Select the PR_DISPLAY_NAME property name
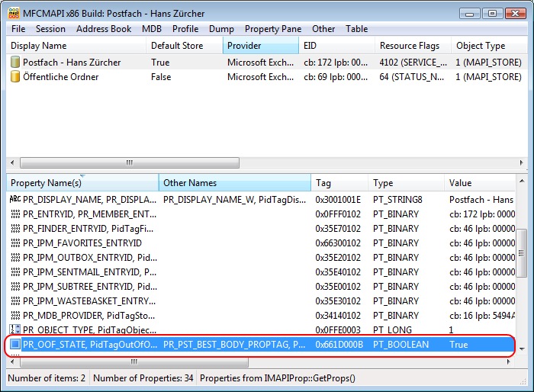Screen dimensions: 534x392 (x=89, y=200)
